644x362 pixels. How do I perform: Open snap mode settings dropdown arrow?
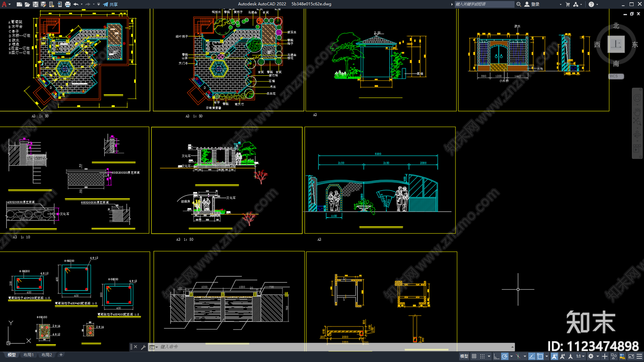tap(489, 356)
